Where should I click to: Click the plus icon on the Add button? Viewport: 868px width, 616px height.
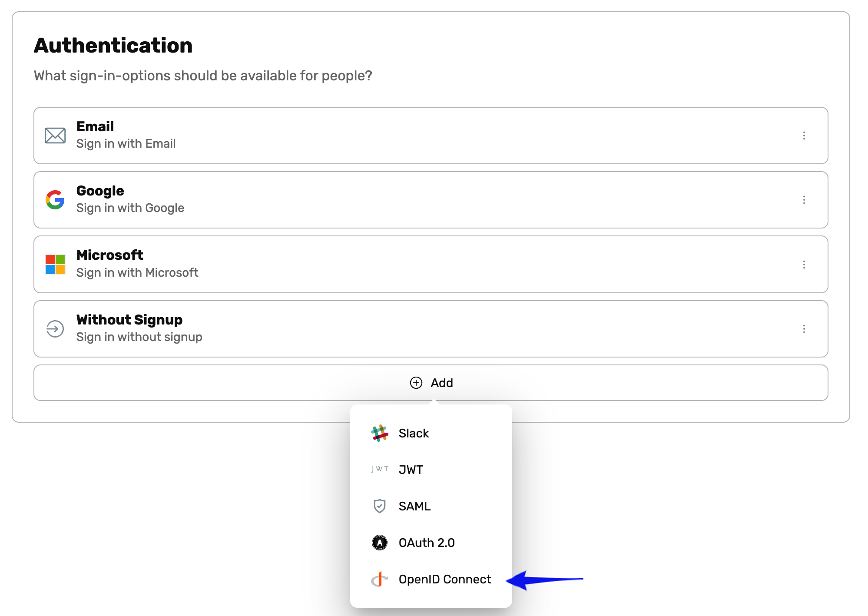tap(417, 383)
